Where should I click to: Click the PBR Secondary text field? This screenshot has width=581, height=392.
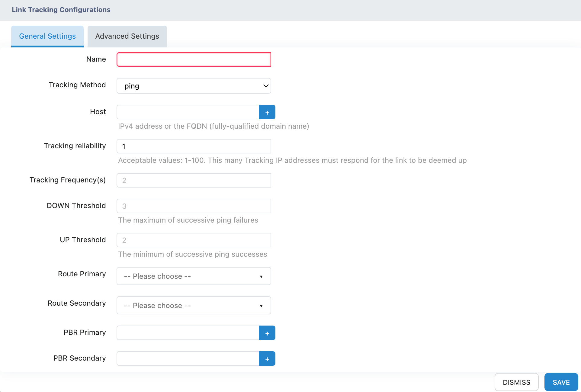pos(188,359)
